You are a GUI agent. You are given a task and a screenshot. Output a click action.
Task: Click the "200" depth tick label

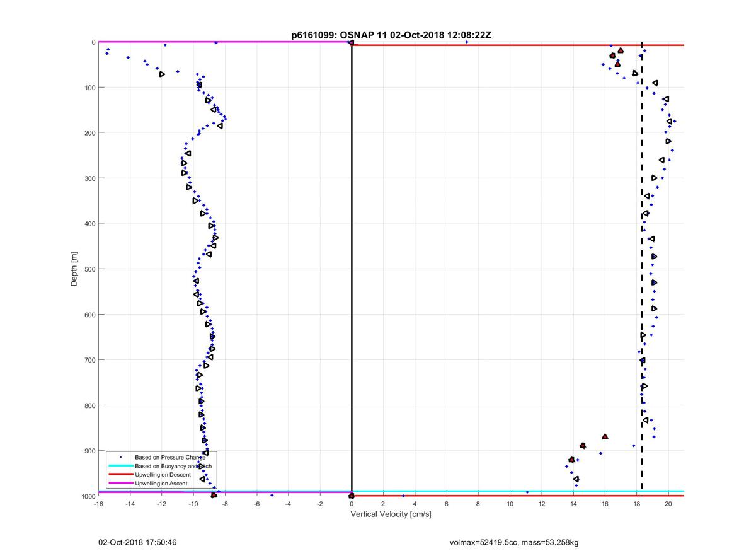coord(89,132)
